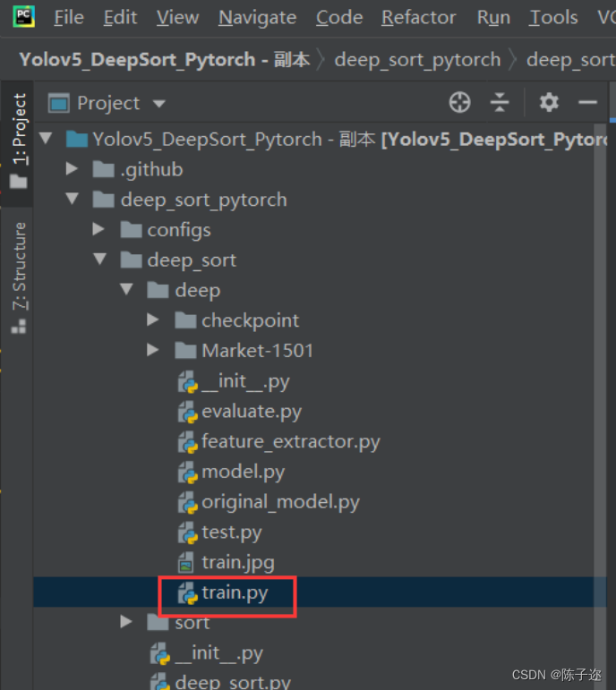
Task: Click Python file icon of model.py
Action: point(188,473)
